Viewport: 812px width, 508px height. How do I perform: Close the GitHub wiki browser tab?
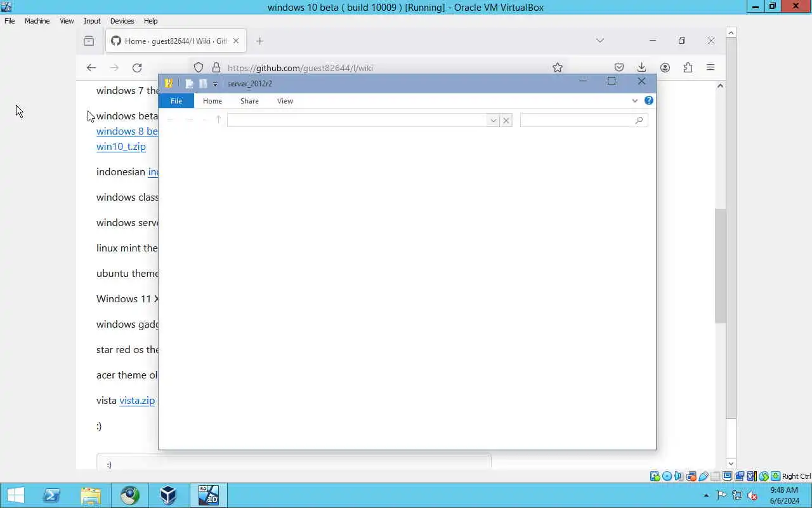click(x=236, y=41)
